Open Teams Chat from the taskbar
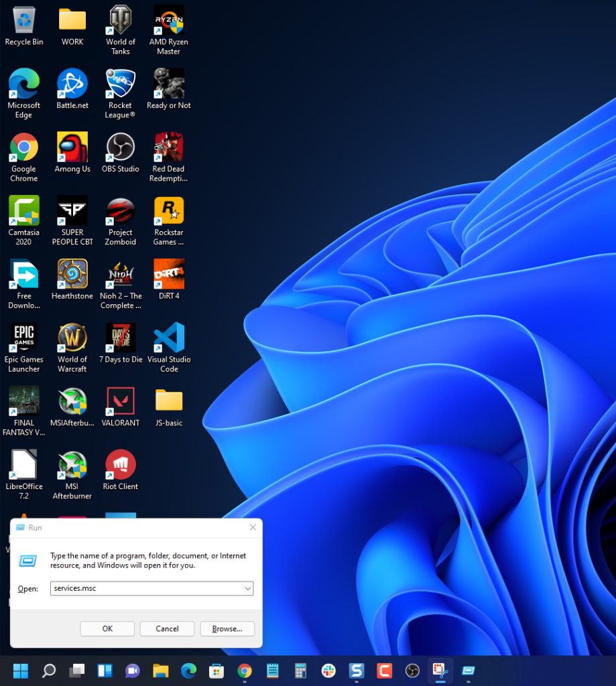Image resolution: width=616 pixels, height=686 pixels. point(133,671)
